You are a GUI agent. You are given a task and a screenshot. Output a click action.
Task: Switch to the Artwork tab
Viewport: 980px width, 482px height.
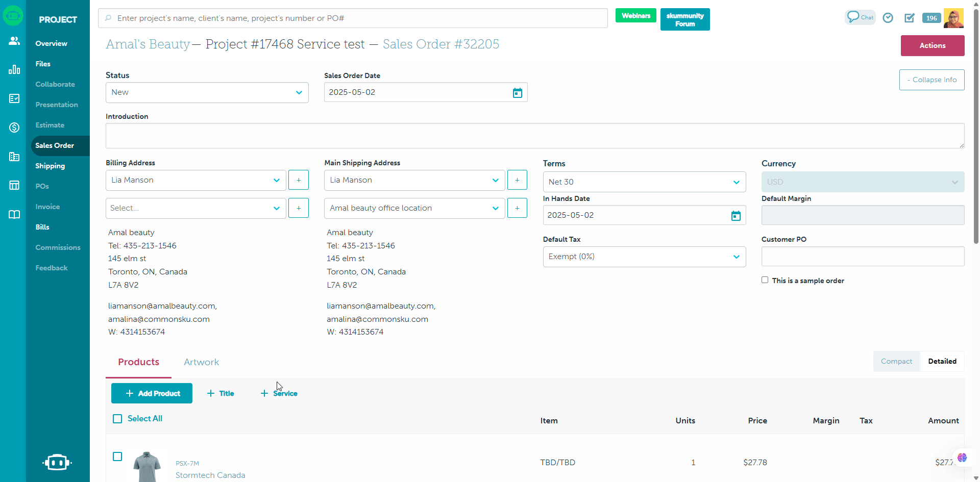201,362
